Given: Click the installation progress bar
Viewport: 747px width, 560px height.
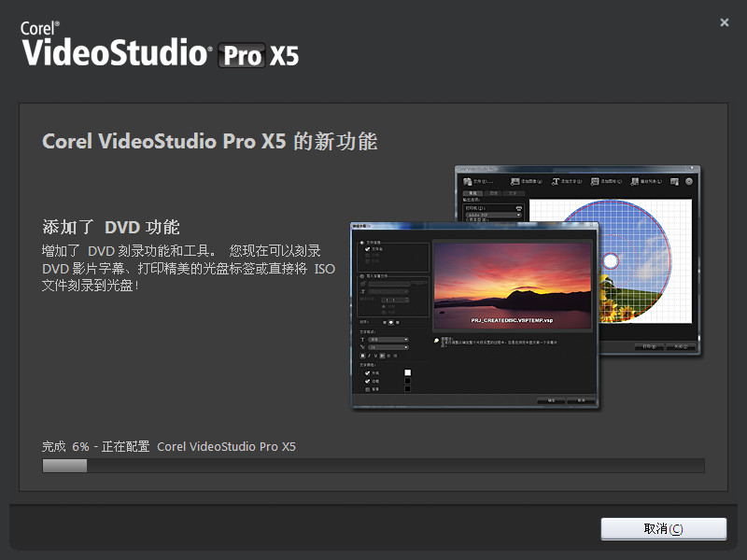Looking at the screenshot, I should [373, 465].
